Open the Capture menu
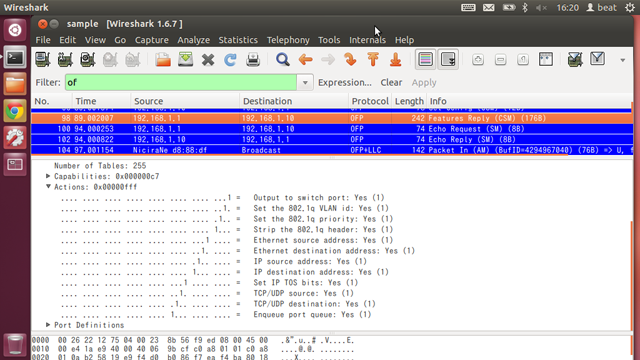 [151, 40]
